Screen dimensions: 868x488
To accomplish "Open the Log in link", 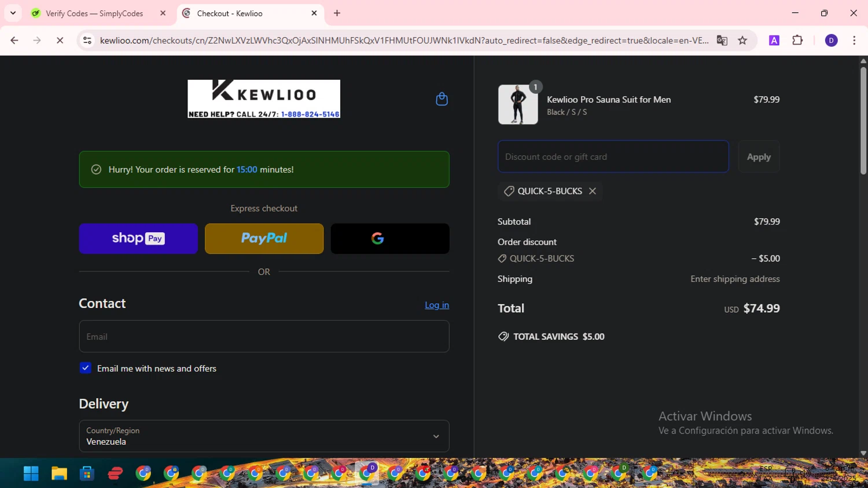I will [x=437, y=305].
